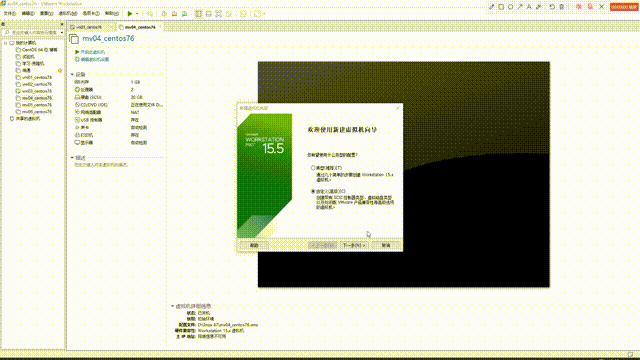Switch to the mv04_centos76 tab
The height and width of the screenshot is (360, 640).
click(x=140, y=27)
